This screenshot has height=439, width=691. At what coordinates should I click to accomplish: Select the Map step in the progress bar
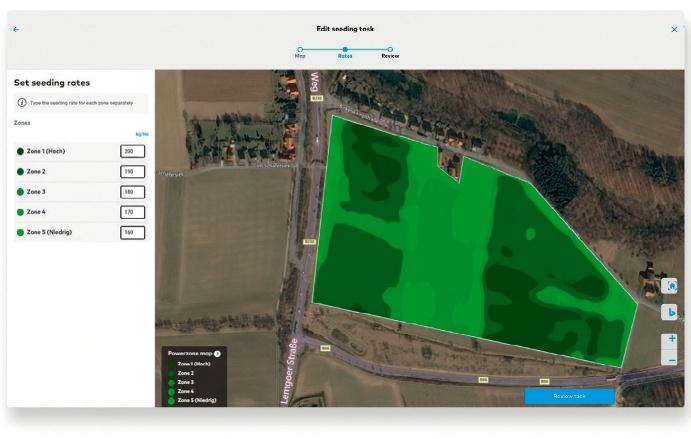click(300, 52)
